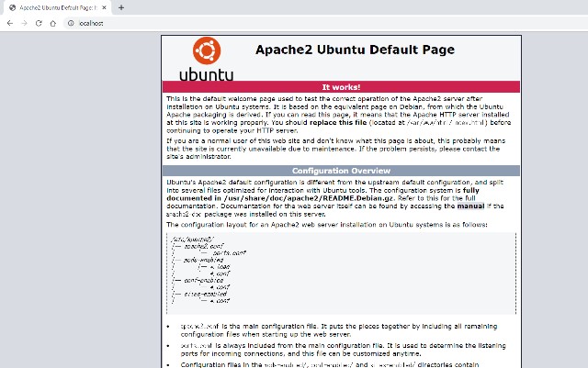Click sites-enabled in the configuration layout
This screenshot has width=588, height=368.
(205, 294)
